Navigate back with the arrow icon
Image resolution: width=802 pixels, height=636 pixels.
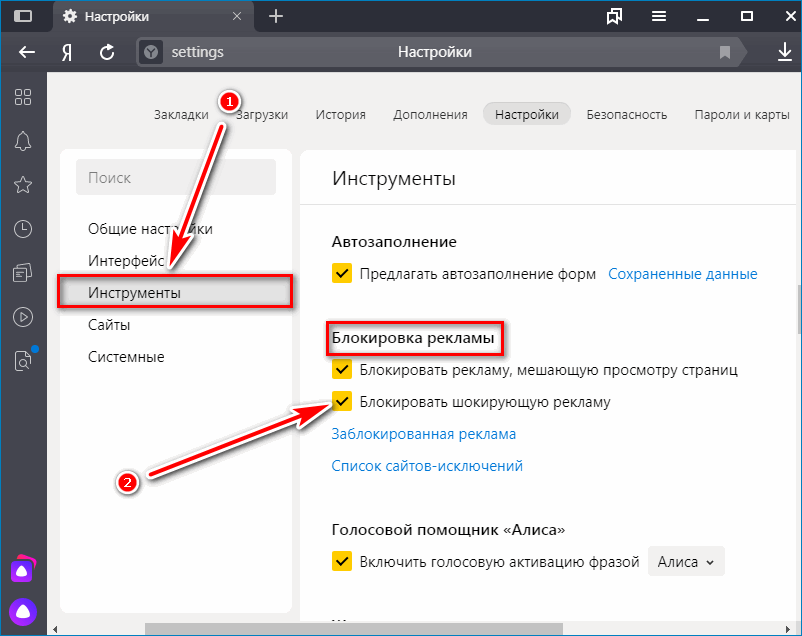click(x=26, y=52)
